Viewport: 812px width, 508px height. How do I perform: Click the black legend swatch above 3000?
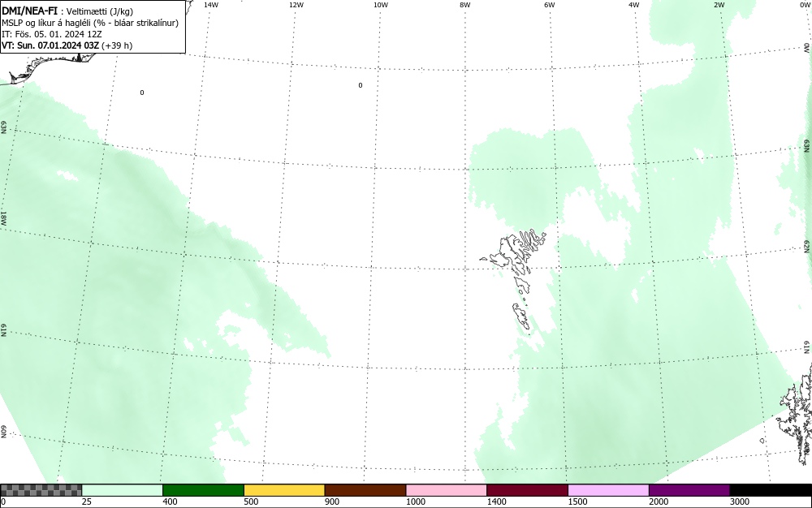point(771,490)
